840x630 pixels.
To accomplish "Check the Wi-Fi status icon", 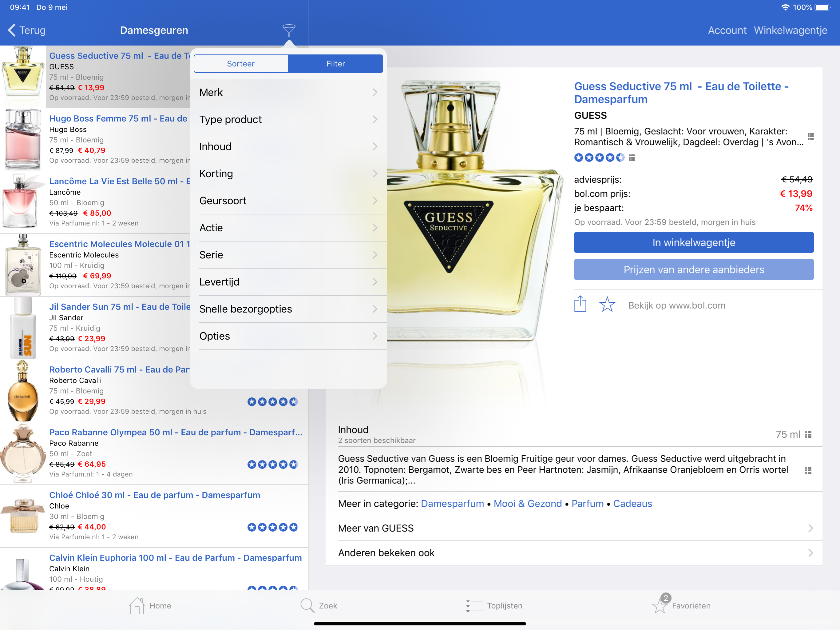I will click(785, 7).
